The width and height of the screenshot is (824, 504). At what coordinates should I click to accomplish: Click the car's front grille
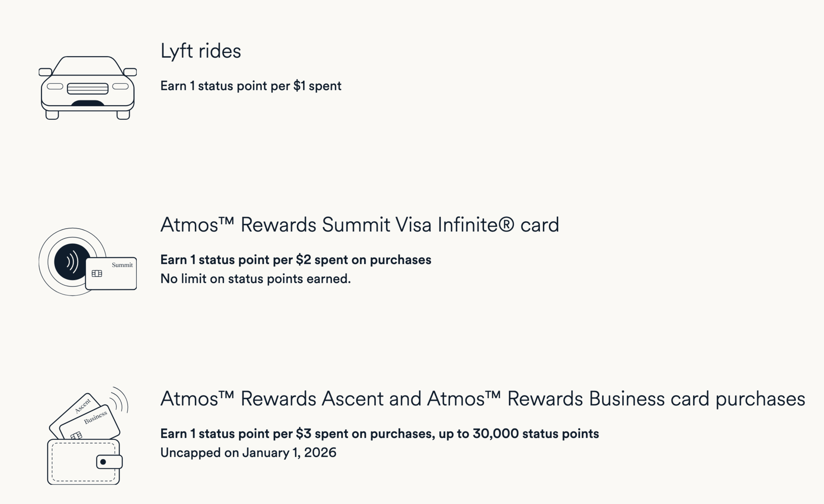point(87,88)
